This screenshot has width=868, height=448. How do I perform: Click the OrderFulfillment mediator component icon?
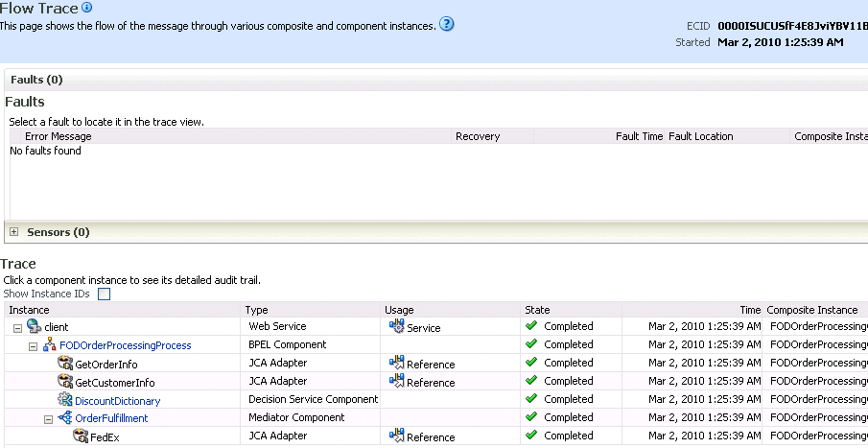[x=65, y=417]
